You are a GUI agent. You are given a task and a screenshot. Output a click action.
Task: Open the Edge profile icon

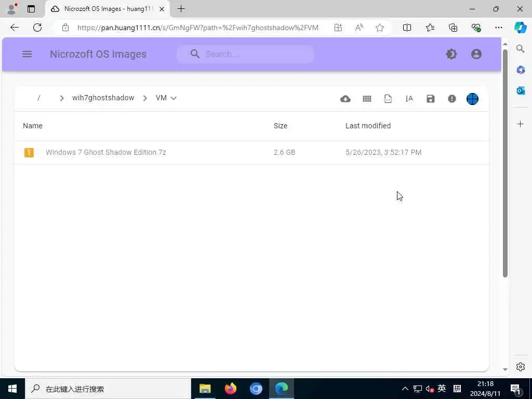11,9
